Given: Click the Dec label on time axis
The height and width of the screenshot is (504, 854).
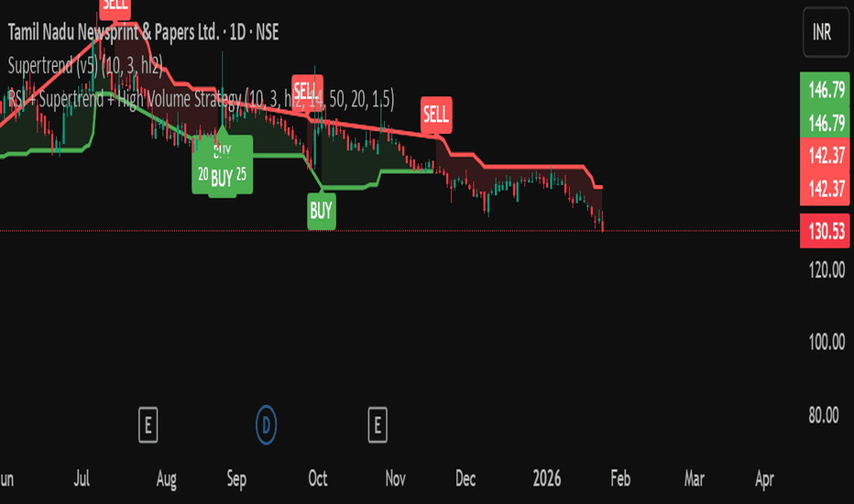Looking at the screenshot, I should coord(465,479).
